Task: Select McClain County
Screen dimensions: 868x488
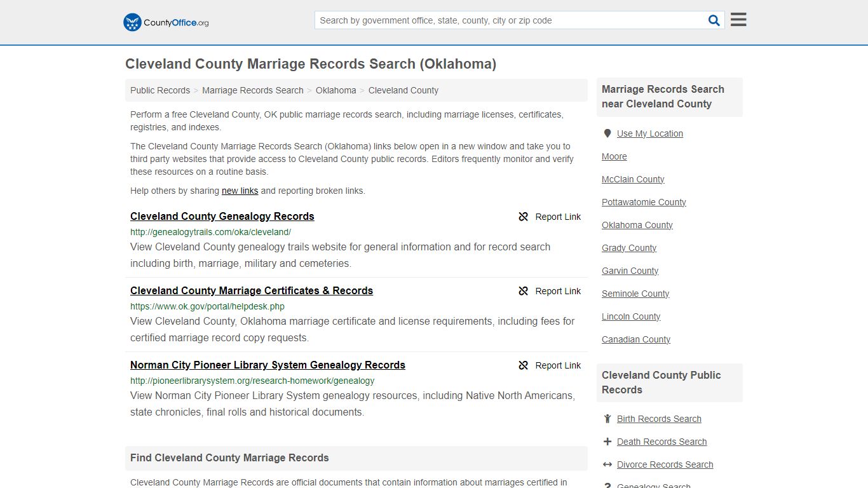Action: coord(633,179)
